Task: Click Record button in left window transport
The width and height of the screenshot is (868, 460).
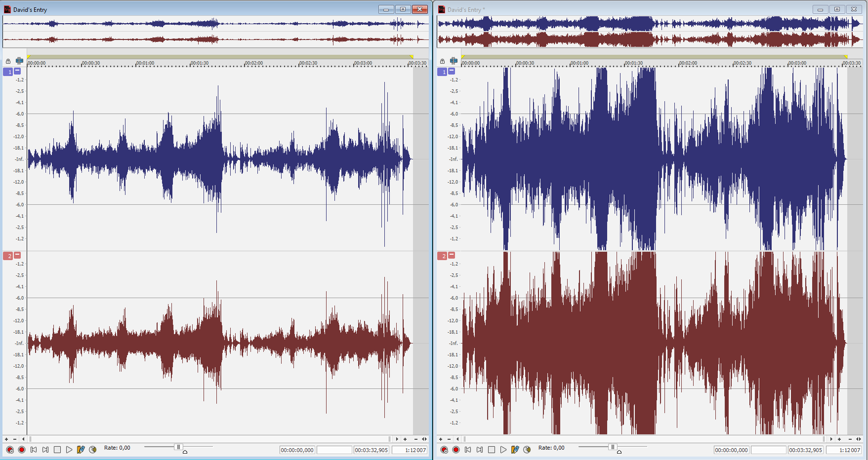Action: [22, 450]
